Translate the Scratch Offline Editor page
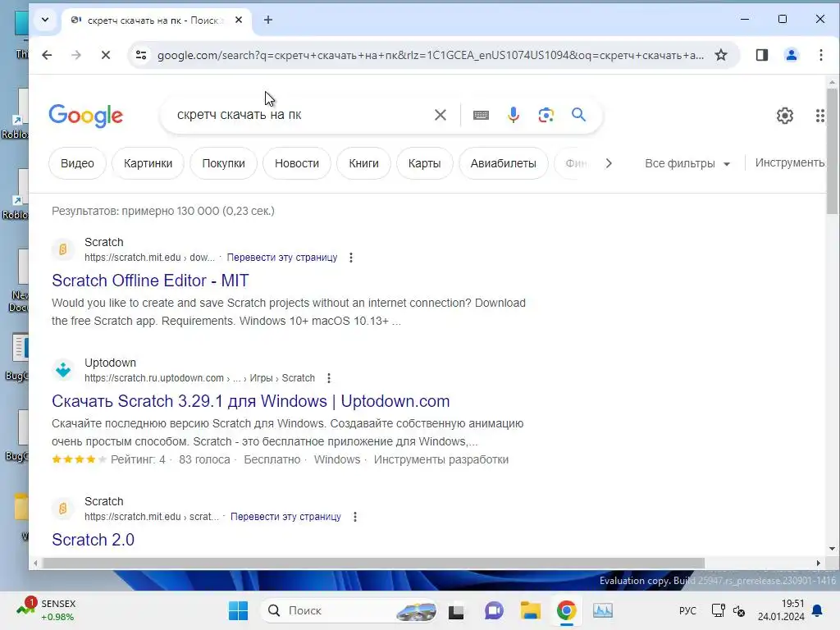 click(x=282, y=257)
